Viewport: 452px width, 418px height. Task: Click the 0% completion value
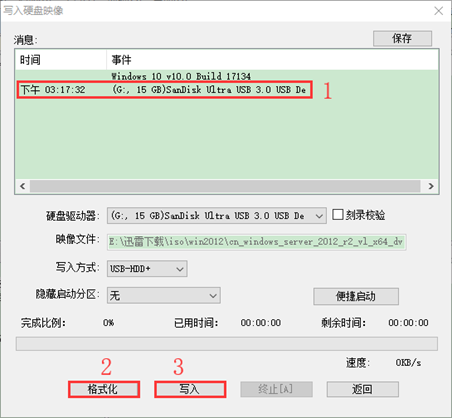108,323
